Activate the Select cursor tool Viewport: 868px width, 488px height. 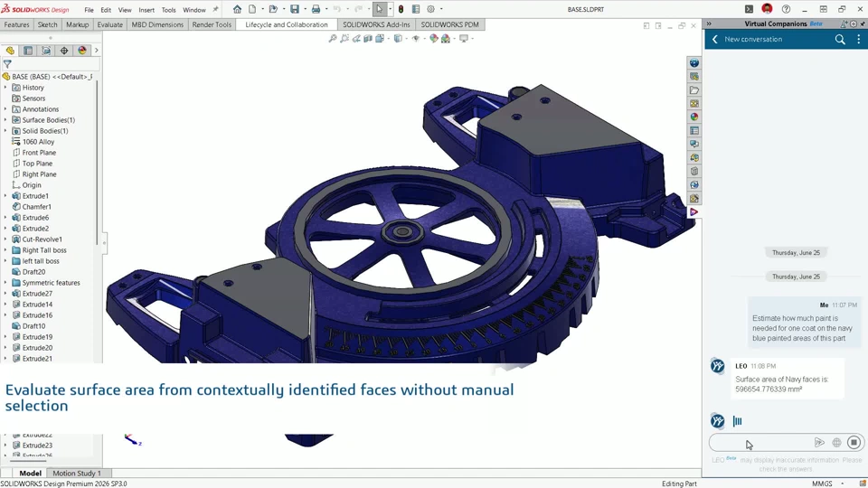(379, 9)
